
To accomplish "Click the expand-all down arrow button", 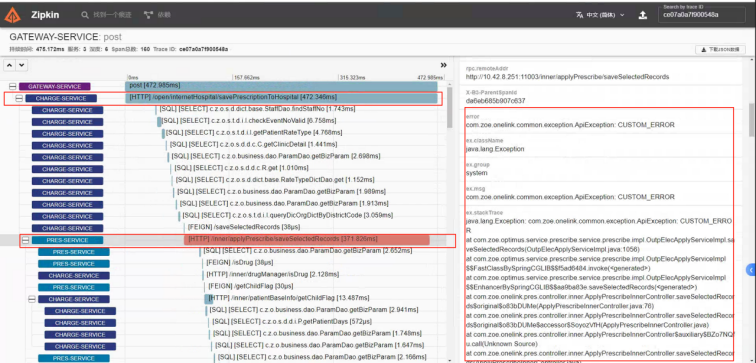I will (22, 65).
